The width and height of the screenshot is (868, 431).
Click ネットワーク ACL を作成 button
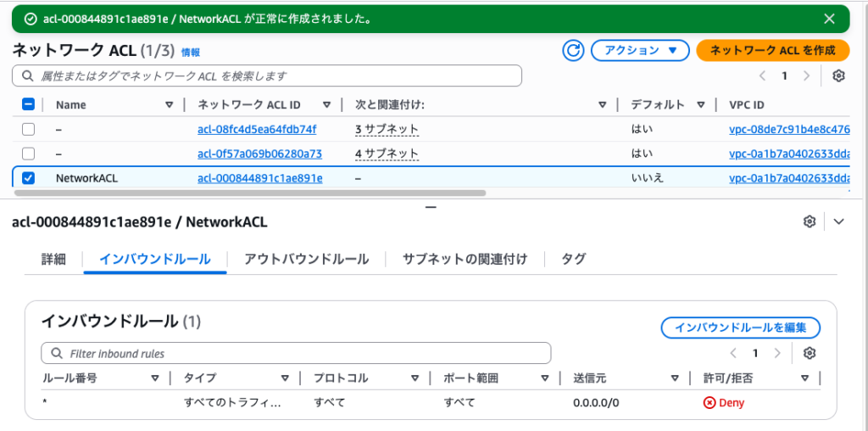click(x=772, y=51)
